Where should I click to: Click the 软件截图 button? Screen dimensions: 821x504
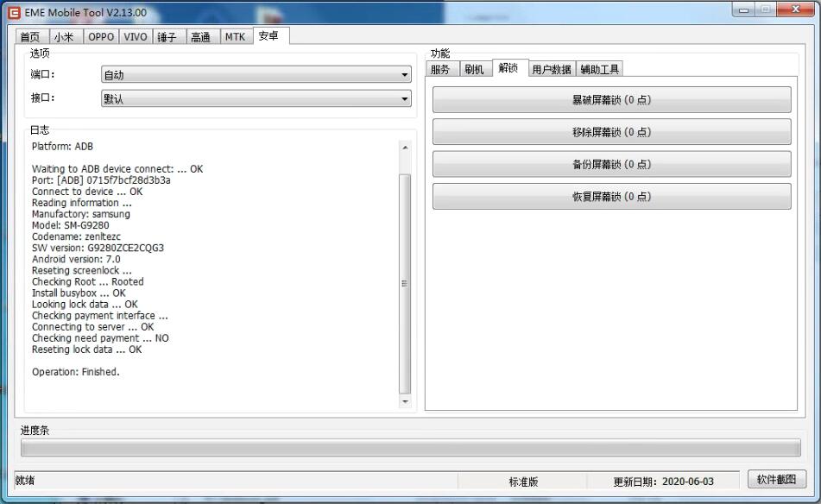[777, 479]
